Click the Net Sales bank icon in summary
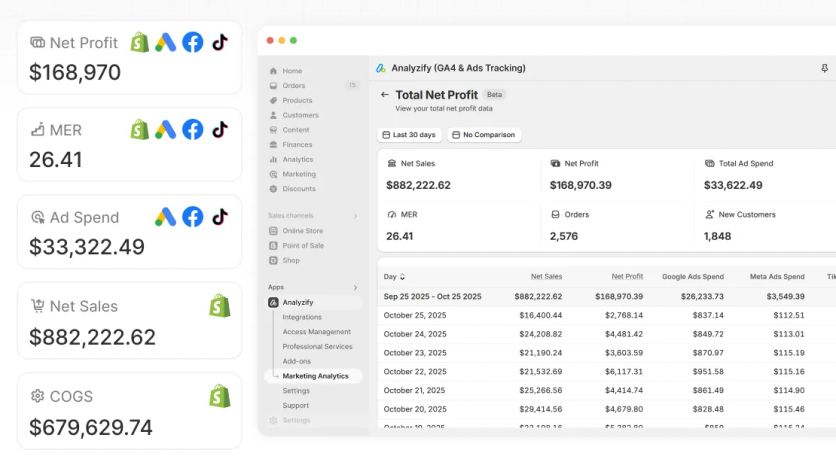This screenshot has width=836, height=456. pos(392,163)
